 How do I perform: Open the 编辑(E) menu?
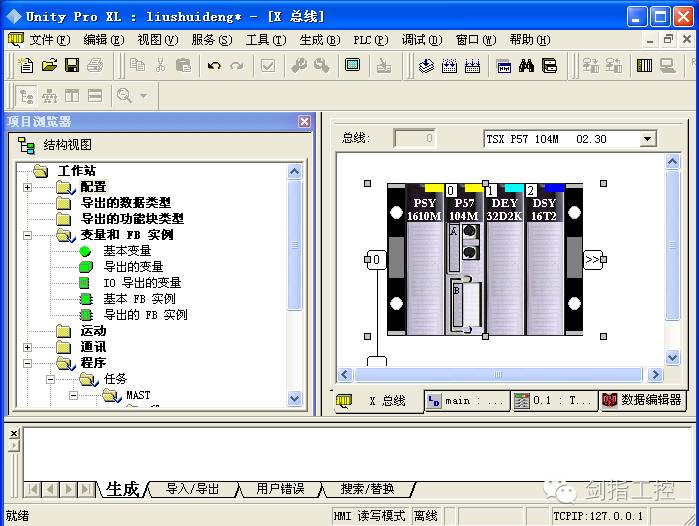(104, 40)
